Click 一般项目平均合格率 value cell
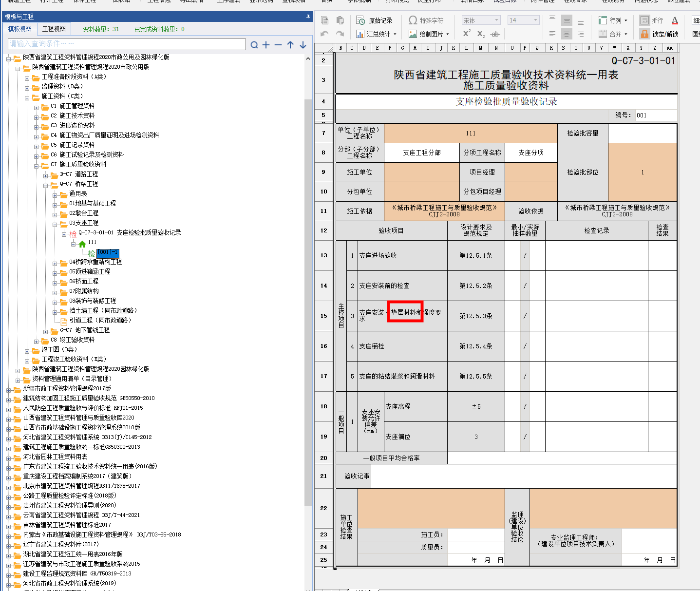The width and height of the screenshot is (700, 591). pos(562,458)
